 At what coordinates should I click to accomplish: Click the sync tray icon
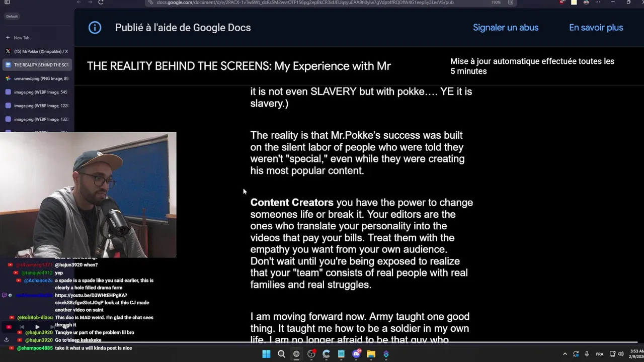click(576, 354)
